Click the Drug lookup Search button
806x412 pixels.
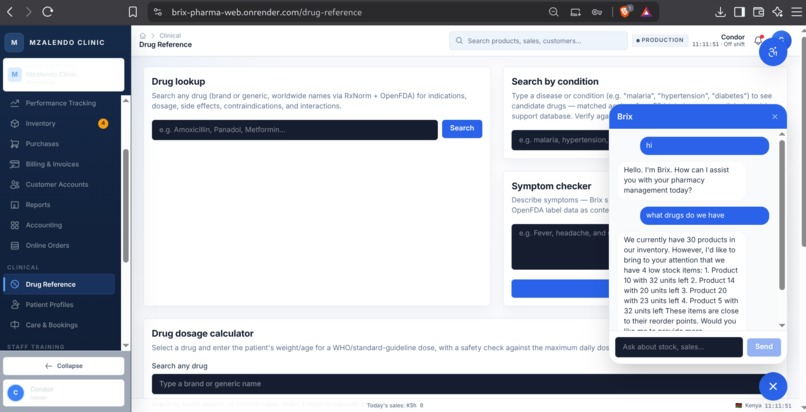(x=462, y=128)
